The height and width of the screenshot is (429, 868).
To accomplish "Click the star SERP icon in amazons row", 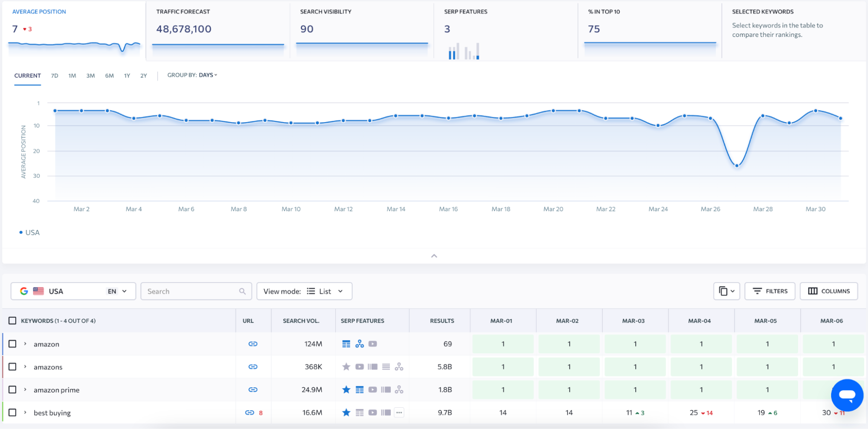I will point(346,367).
